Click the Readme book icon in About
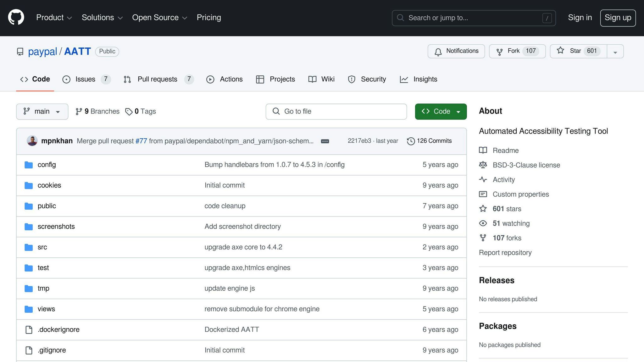Screen dimensions: 644x362 click(x=483, y=150)
